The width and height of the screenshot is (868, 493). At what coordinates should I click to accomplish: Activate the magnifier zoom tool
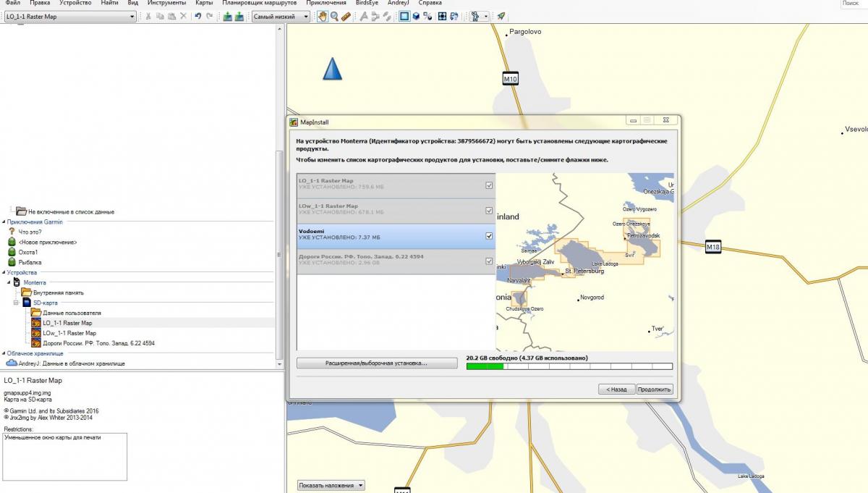click(x=334, y=17)
